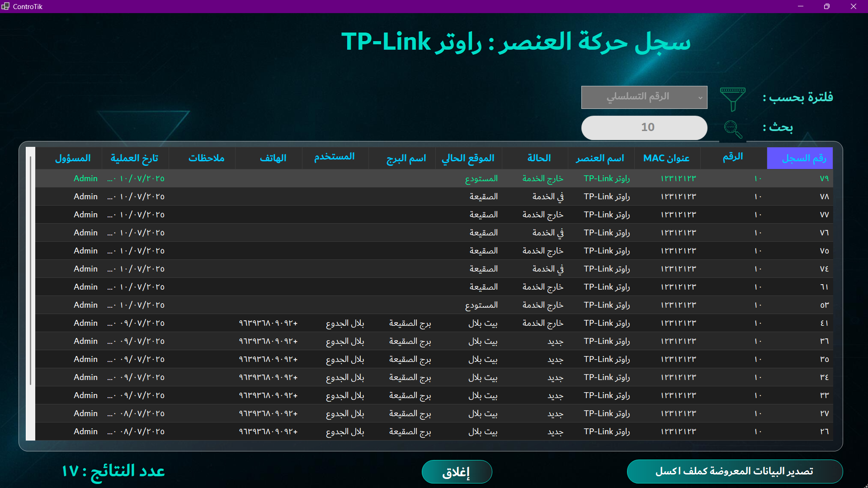868x488 pixels.
Task: Click the المستخدم column header
Action: click(335, 158)
